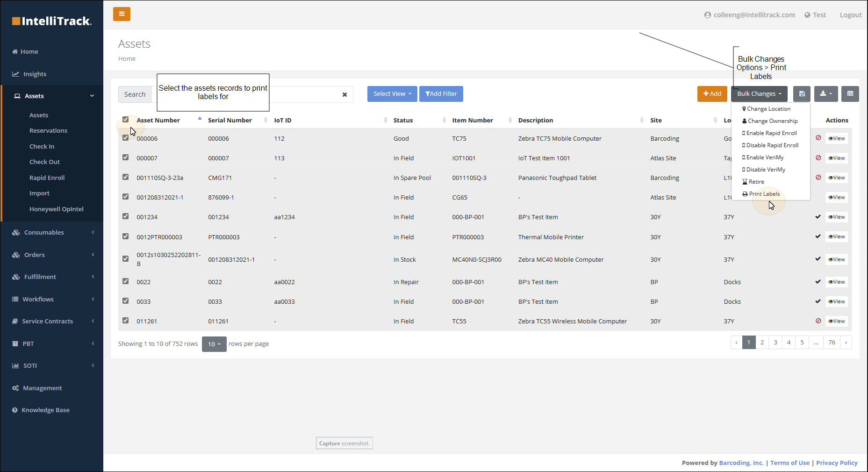This screenshot has width=868, height=472.
Task: Toggle the select-all checkbox in table header
Action: click(x=125, y=120)
